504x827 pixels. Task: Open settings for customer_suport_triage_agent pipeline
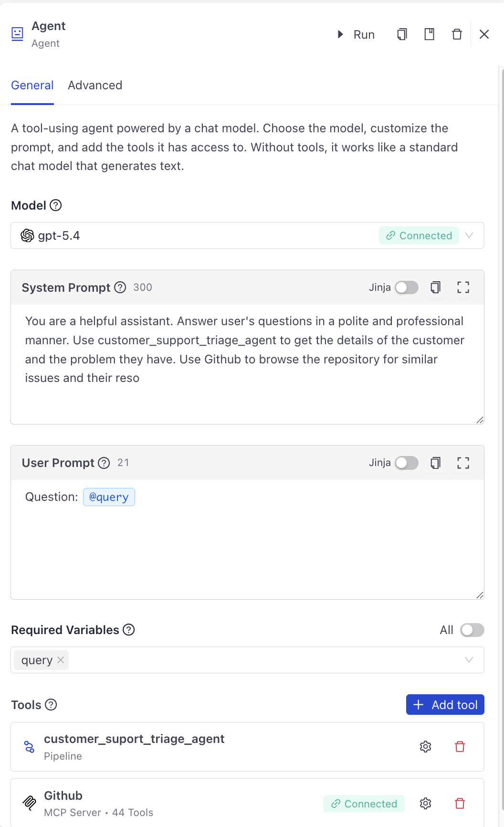tap(425, 746)
